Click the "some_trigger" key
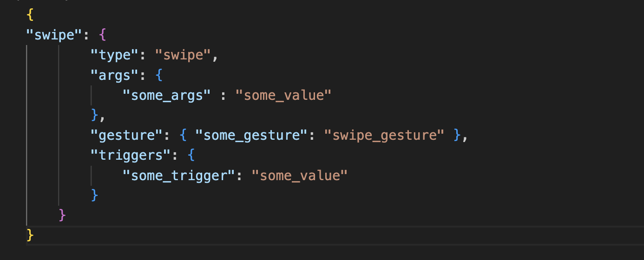Image resolution: width=644 pixels, height=260 pixels. (x=179, y=175)
